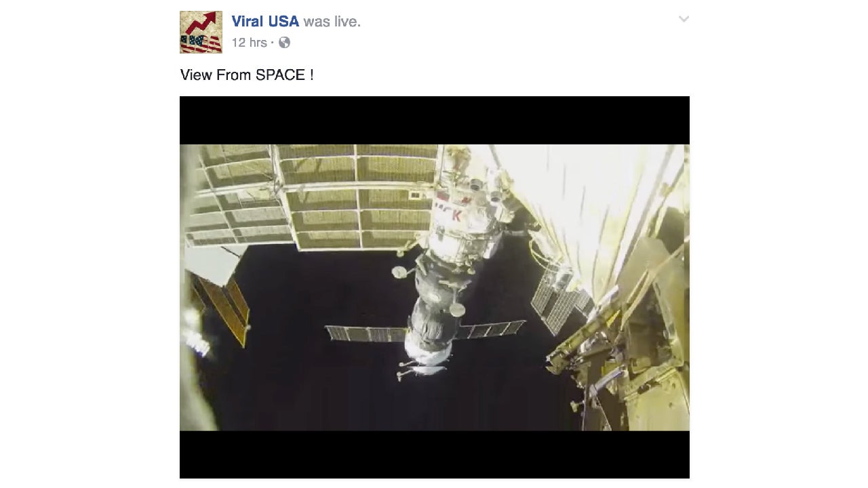Click the module with red lettering
The height and width of the screenshot is (488, 868).
(460, 210)
